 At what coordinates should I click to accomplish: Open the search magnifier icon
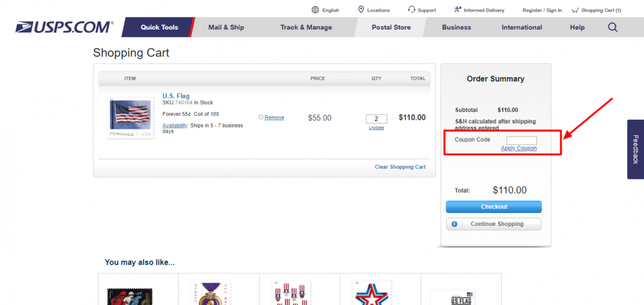612,27
